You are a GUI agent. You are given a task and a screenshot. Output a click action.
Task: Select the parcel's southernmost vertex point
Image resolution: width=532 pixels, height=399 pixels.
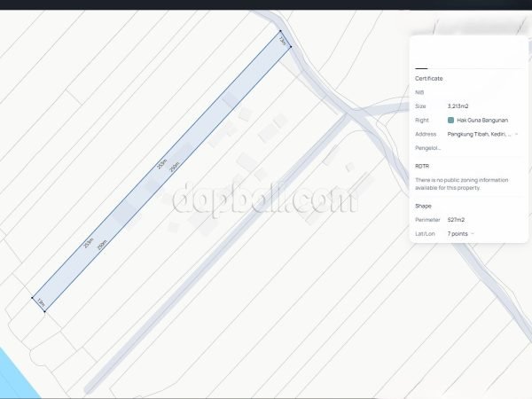pos(44,310)
